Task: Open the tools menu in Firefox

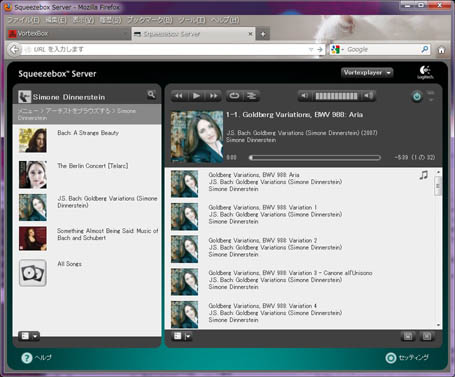Action: (x=192, y=20)
